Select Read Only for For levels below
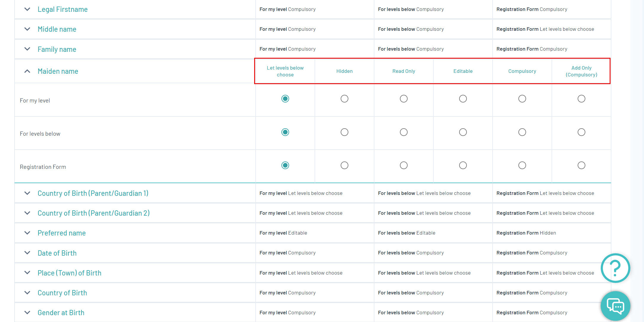Screen dimensions: 644x322 403,132
